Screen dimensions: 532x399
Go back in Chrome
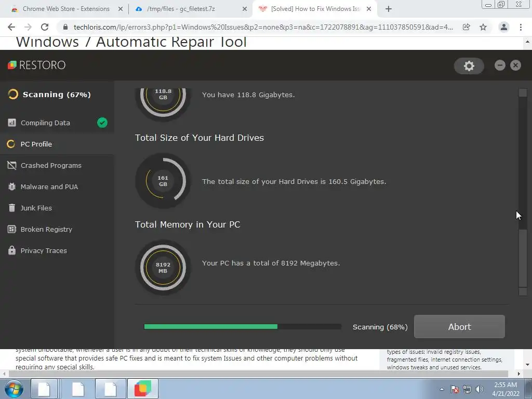[11, 27]
